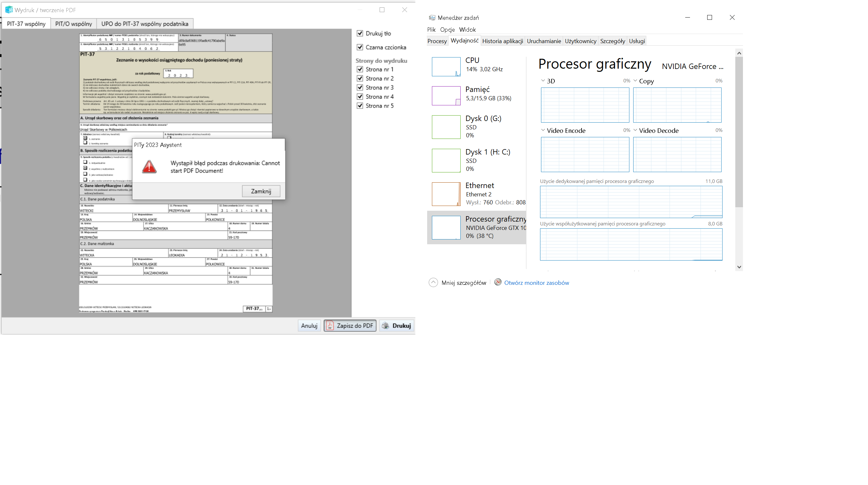
Task: Click the performance panel scrollbar down arrow
Action: tap(739, 267)
